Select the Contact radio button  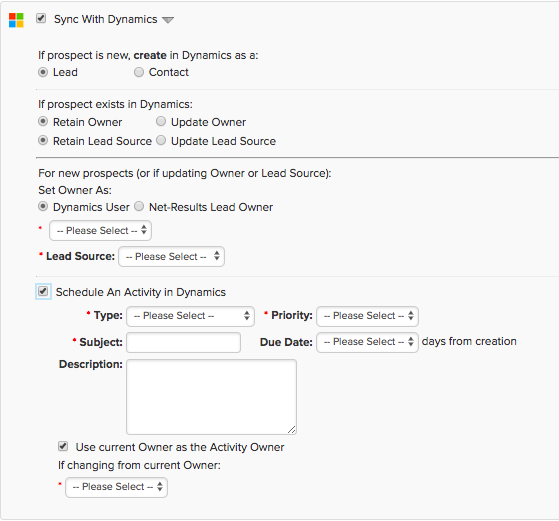point(139,72)
